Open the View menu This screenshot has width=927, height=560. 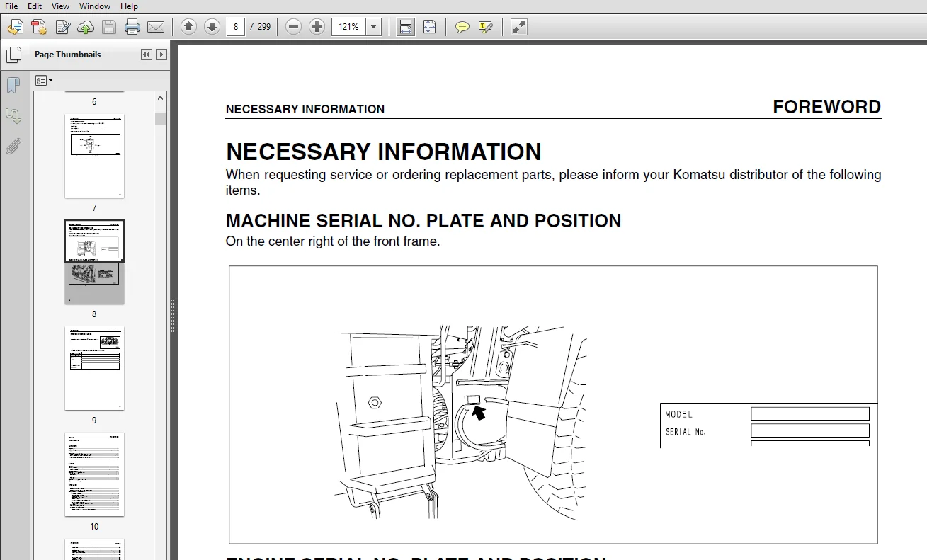point(61,6)
